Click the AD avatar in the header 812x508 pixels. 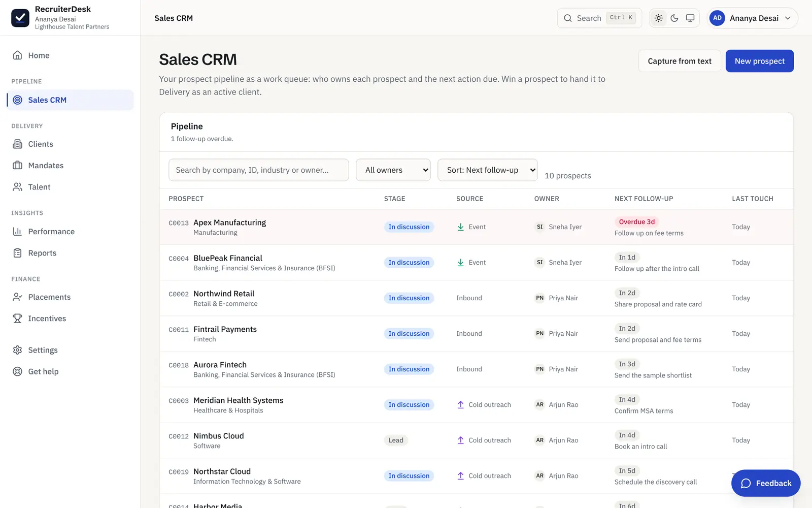tap(717, 18)
